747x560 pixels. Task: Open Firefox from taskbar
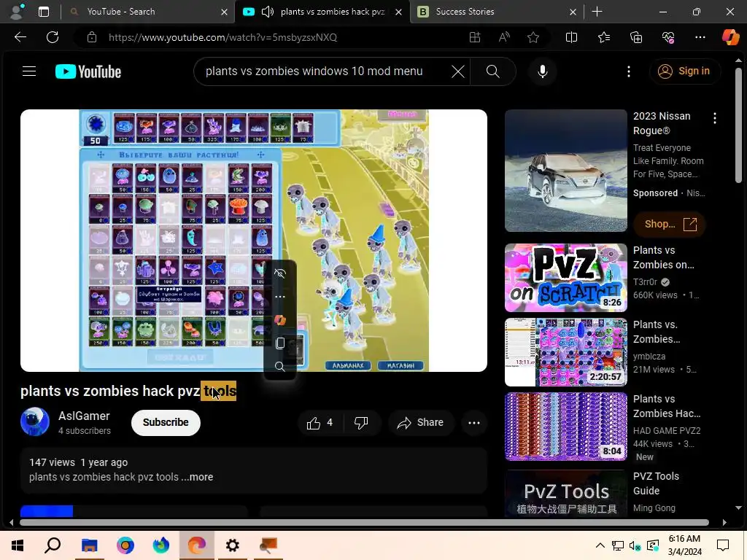point(161,545)
